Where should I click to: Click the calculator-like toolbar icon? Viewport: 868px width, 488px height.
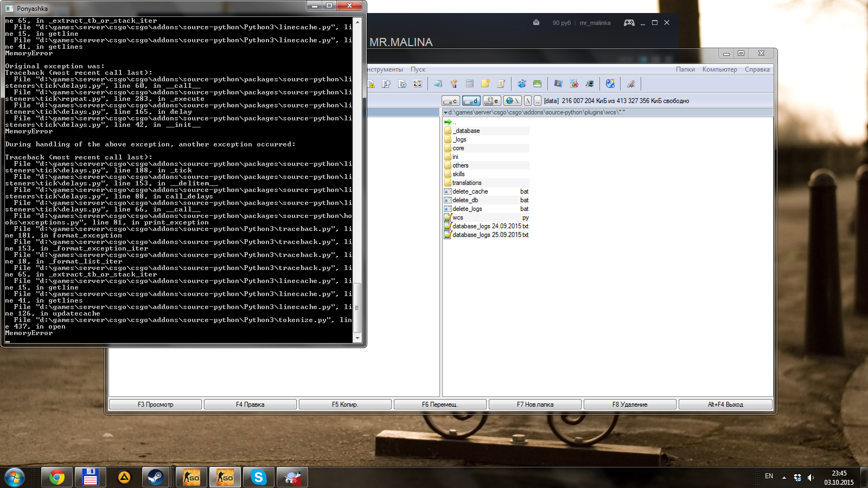coord(470,84)
